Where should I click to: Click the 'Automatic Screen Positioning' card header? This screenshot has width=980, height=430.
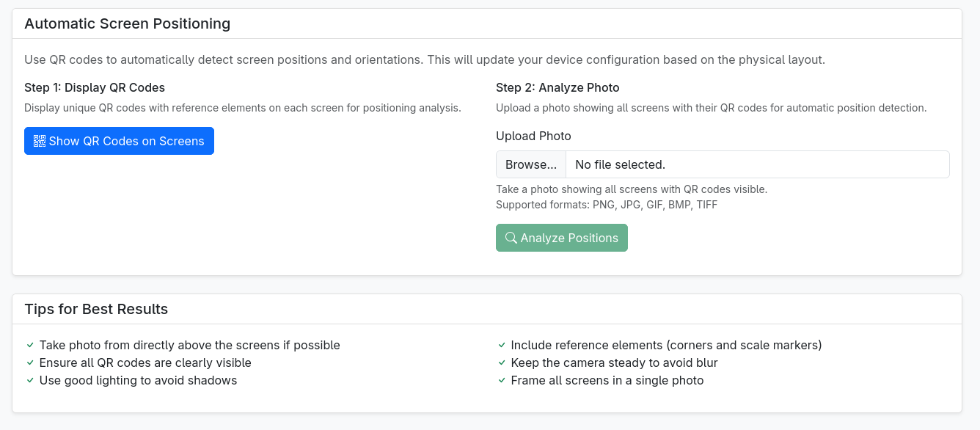[487, 23]
